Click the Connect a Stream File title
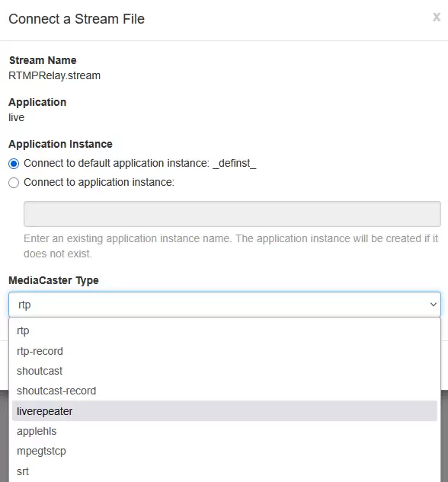The width and height of the screenshot is (448, 482). [76, 19]
